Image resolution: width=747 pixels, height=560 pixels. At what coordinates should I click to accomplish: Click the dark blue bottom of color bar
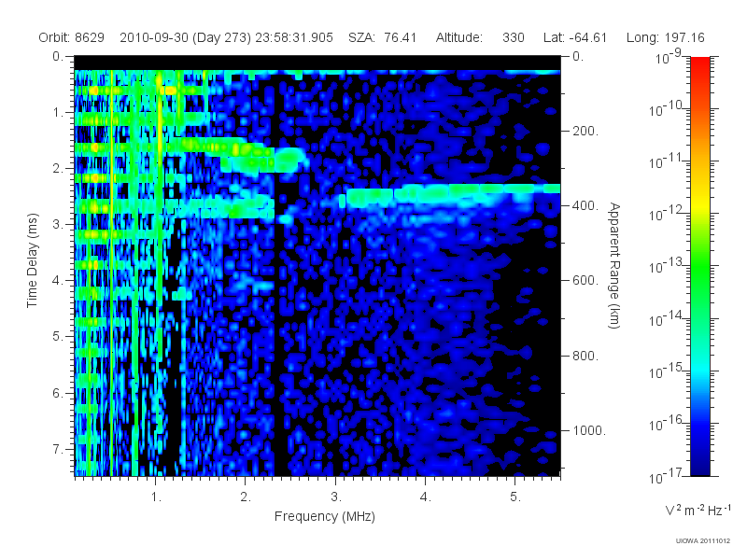tap(699, 469)
